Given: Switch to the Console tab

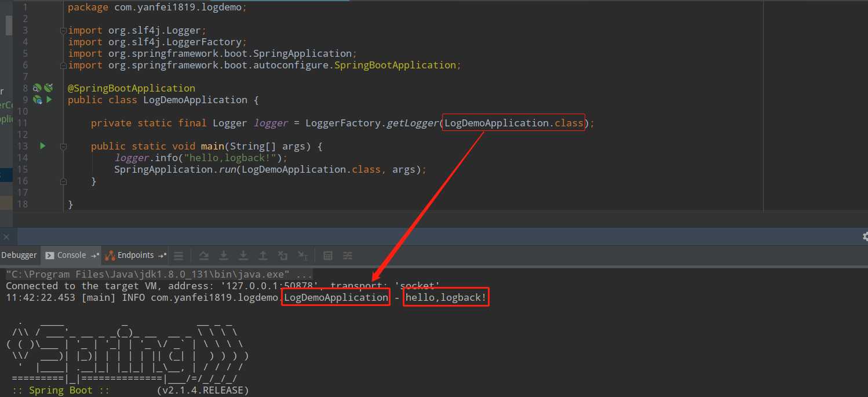Looking at the screenshot, I should click(x=71, y=255).
